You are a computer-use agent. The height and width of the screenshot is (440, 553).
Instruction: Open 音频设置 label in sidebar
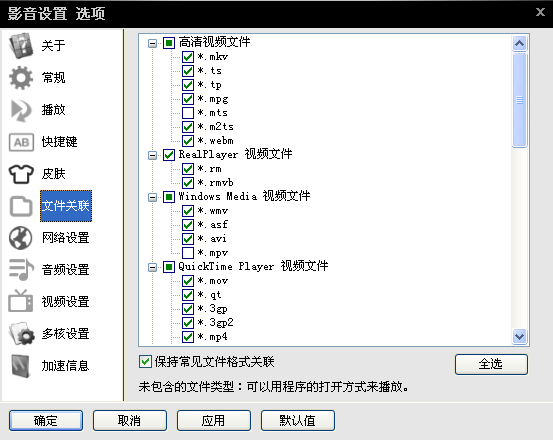(x=65, y=270)
